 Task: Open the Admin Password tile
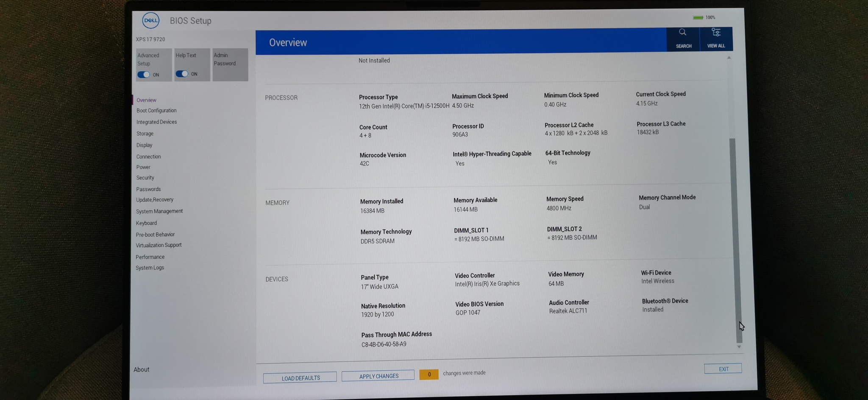(230, 64)
